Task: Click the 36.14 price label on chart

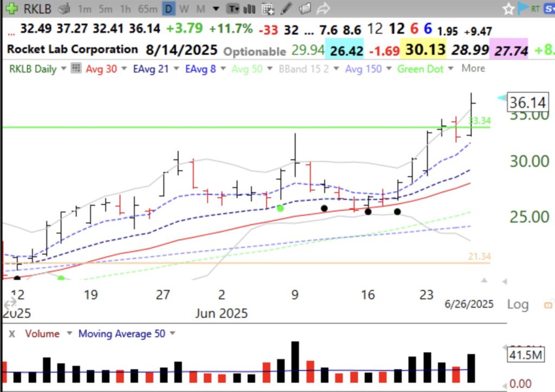Action: 527,102
